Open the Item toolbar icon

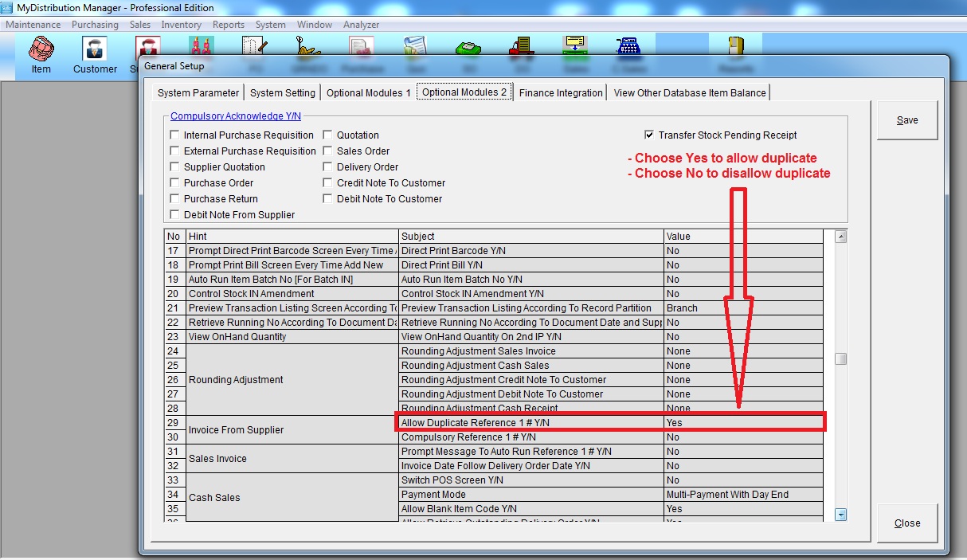(x=41, y=54)
